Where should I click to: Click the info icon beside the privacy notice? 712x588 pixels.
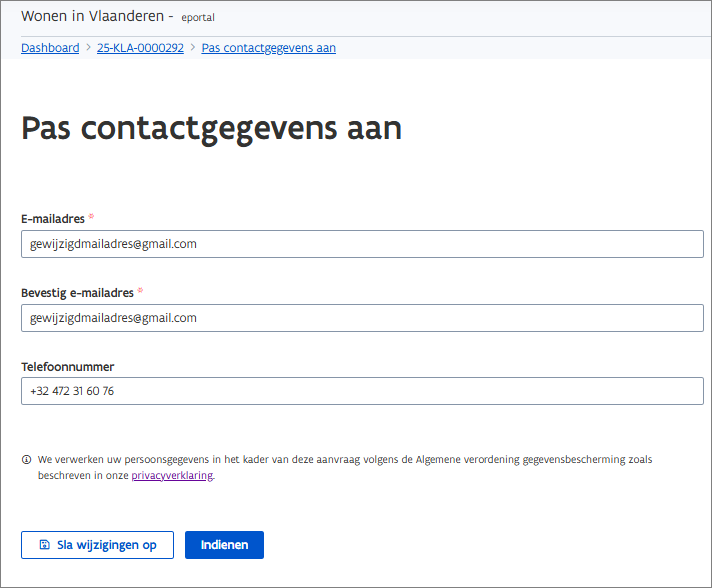tap(26, 460)
